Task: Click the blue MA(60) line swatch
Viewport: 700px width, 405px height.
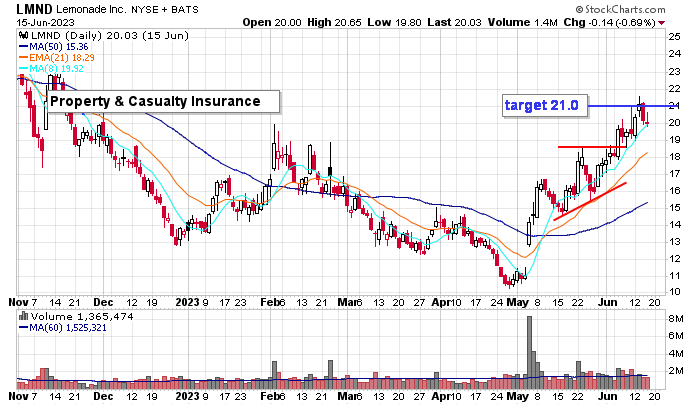Action: [x=23, y=328]
